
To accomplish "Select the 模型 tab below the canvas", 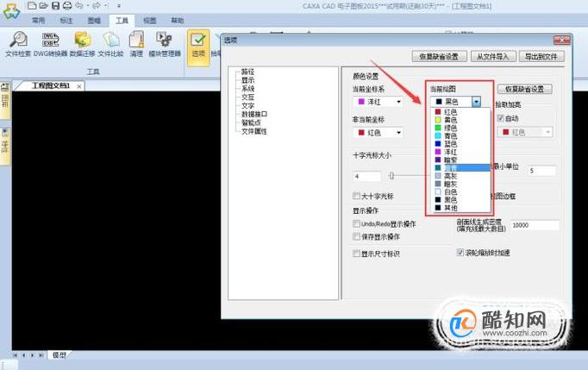I will pyautogui.click(x=59, y=355).
